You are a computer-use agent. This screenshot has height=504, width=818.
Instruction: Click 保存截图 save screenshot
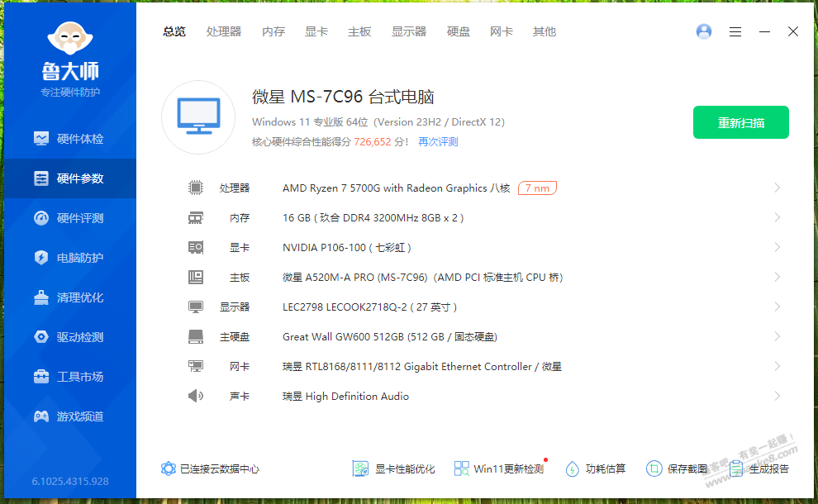(x=678, y=468)
